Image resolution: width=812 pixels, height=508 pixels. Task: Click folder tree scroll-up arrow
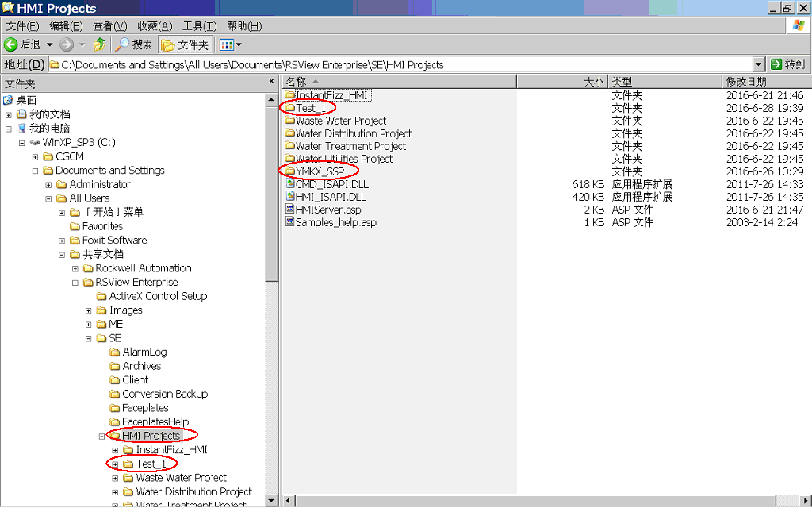click(271, 99)
